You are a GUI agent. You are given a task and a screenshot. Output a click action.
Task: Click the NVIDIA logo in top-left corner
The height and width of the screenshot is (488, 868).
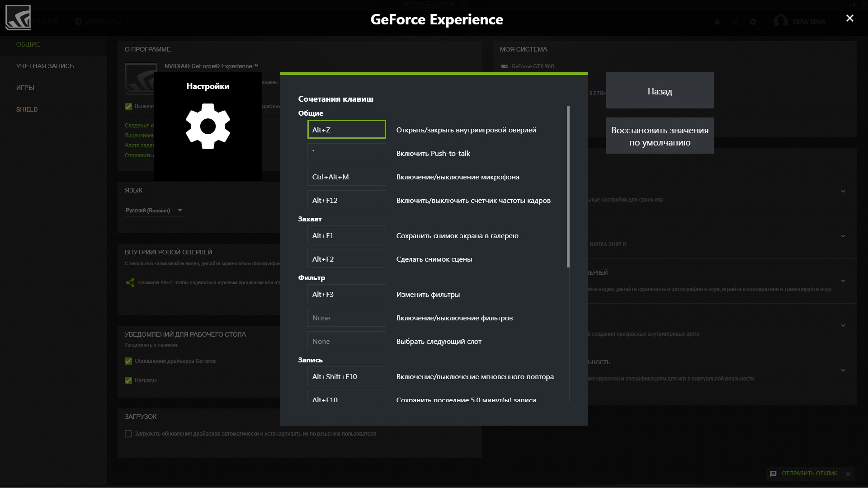tap(18, 18)
